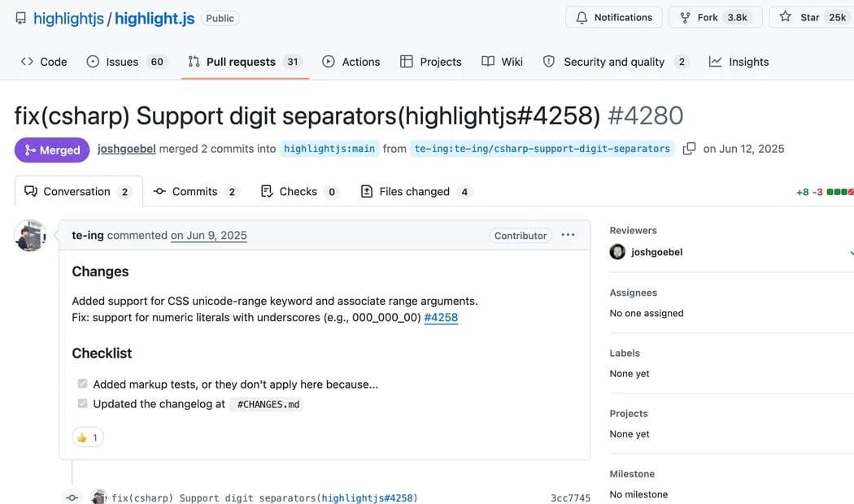Switch to the Conversation tab
This screenshot has width=854, height=504.
tap(78, 192)
